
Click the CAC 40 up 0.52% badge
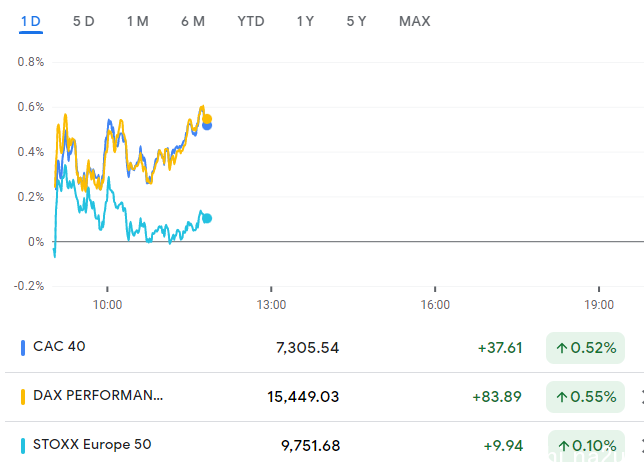585,348
